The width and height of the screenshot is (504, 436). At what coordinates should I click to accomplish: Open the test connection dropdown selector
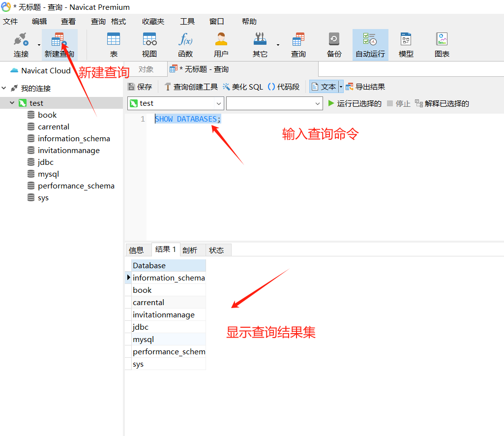coord(176,103)
